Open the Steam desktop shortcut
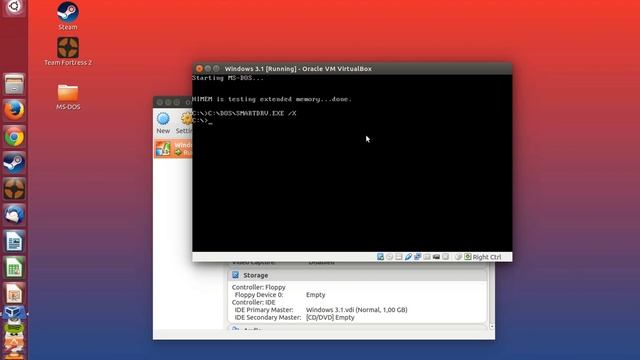Viewport: 640px width, 360px height. 68,16
